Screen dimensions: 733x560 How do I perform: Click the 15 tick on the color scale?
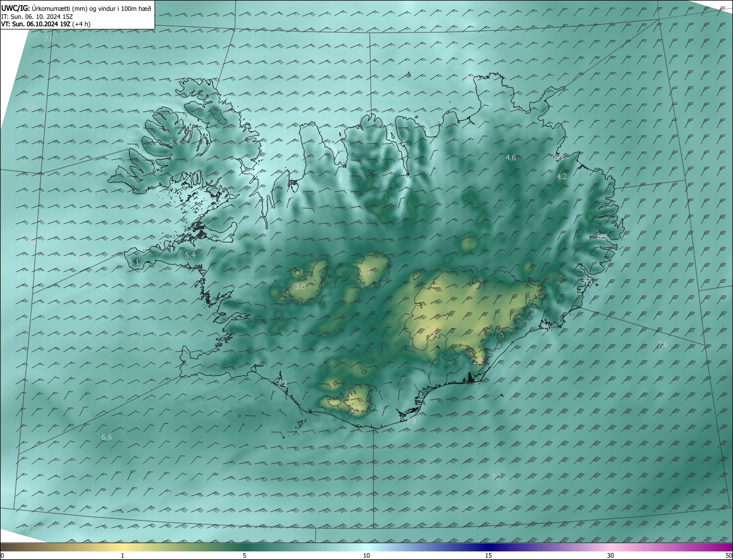(x=488, y=555)
